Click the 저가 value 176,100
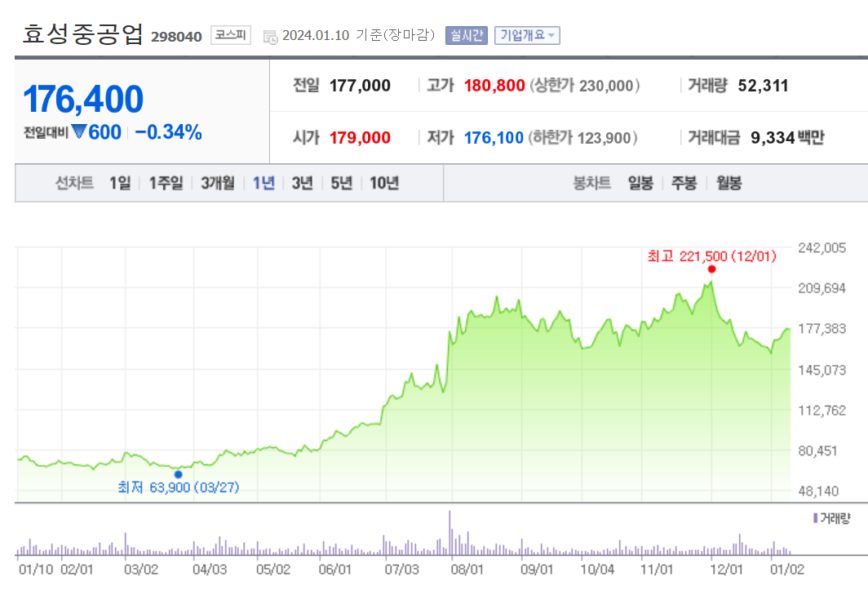868x604 pixels. pyautogui.click(x=494, y=137)
